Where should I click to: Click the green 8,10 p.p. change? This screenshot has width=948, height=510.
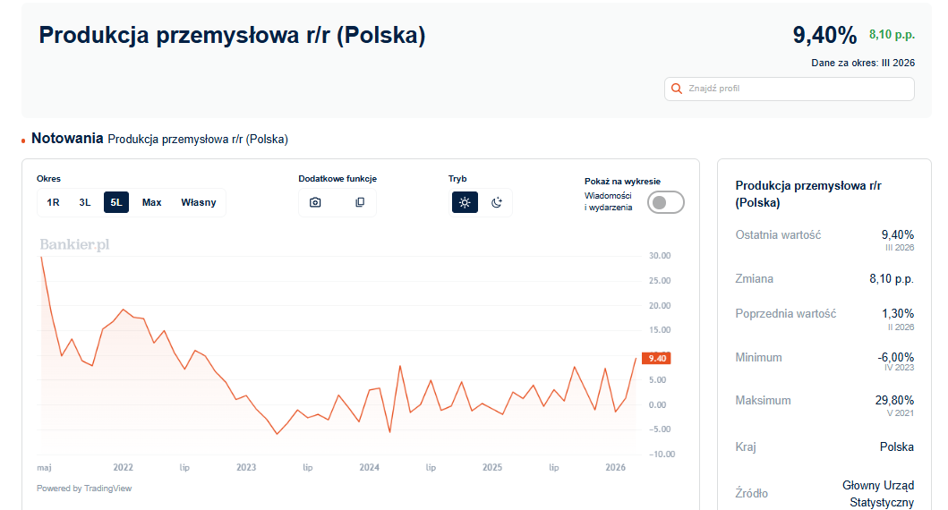pyautogui.click(x=892, y=35)
